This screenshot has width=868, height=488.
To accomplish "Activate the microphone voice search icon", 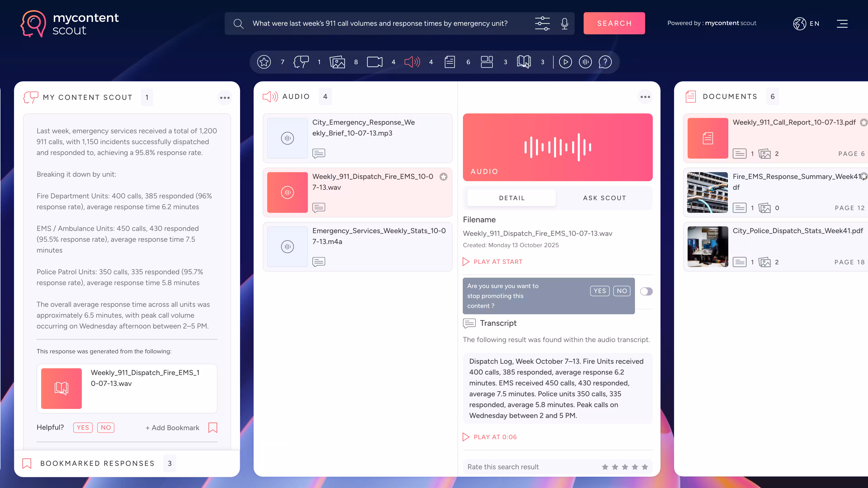I will (564, 23).
